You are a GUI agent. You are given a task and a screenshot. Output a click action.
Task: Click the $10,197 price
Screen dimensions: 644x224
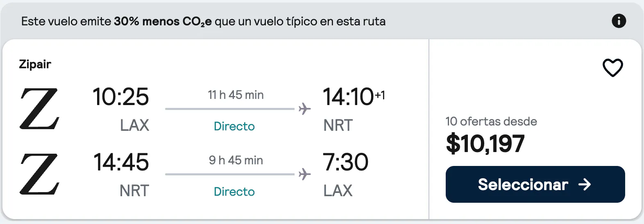coord(485,144)
